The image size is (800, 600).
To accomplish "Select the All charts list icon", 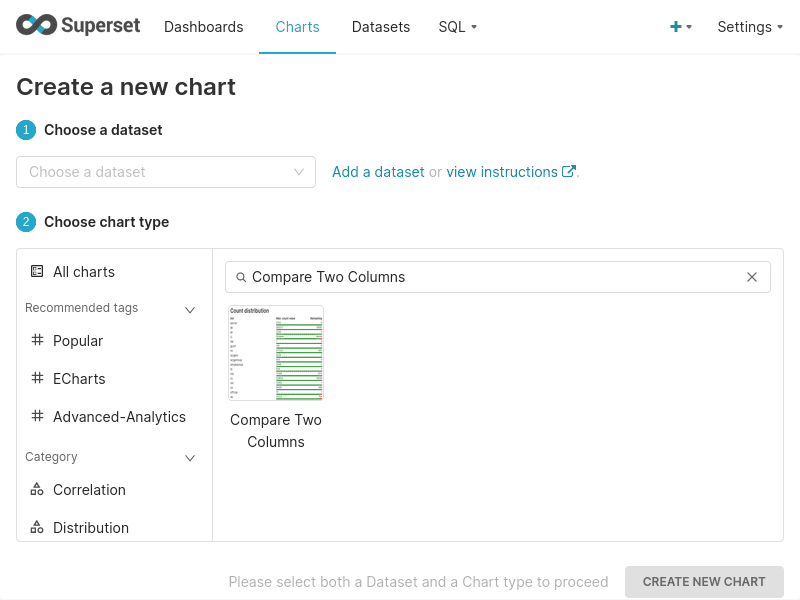I will (x=37, y=271).
